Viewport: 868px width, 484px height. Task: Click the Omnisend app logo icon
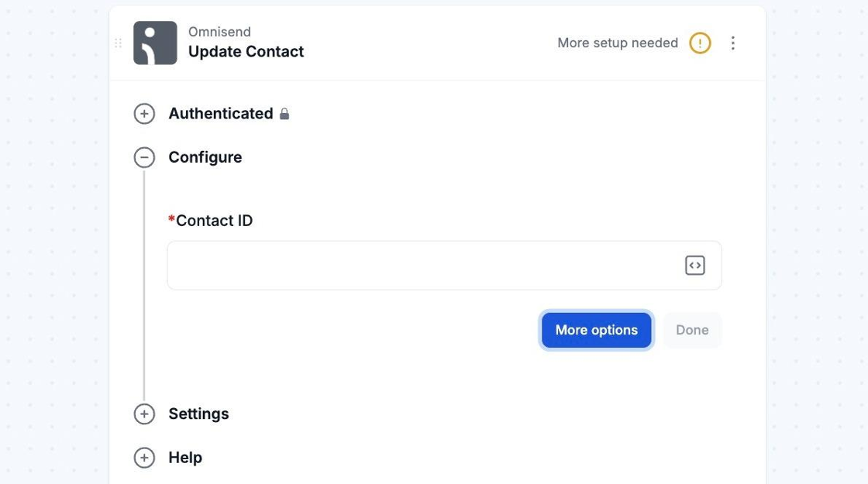click(155, 43)
